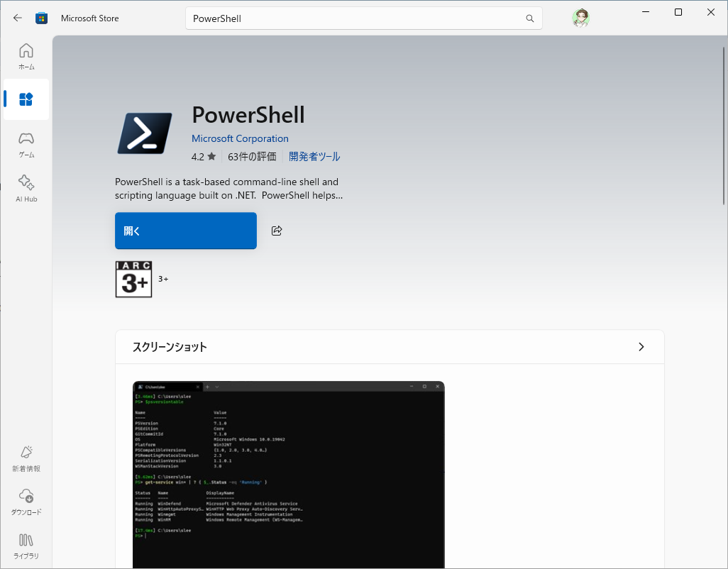The height and width of the screenshot is (569, 728).
Task: Click the 63件の評価 ratings link
Action: [252, 157]
